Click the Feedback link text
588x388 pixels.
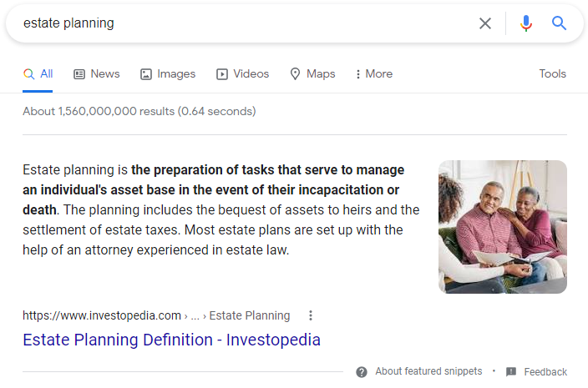545,372
